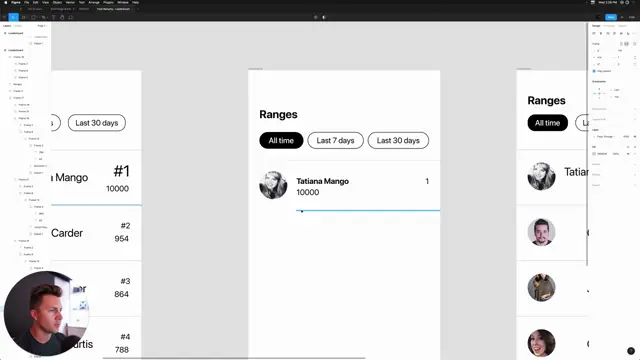Screen dimensions: 640x360
Task: Open the Frame tool dropdown arrow
Action: coord(27,18)
